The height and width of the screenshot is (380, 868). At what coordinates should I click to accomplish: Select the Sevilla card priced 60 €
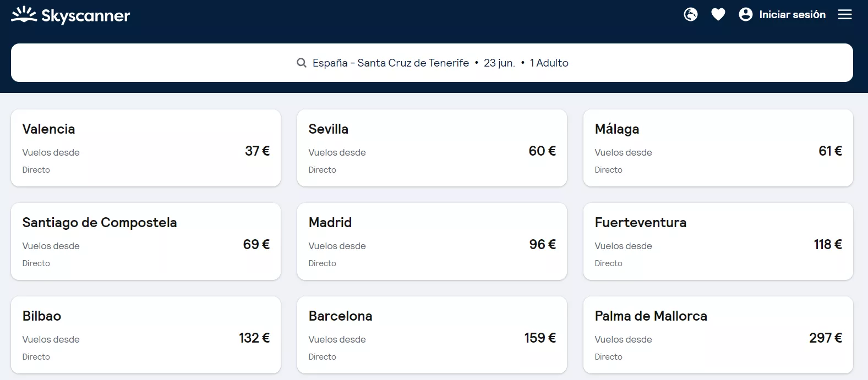pyautogui.click(x=432, y=148)
